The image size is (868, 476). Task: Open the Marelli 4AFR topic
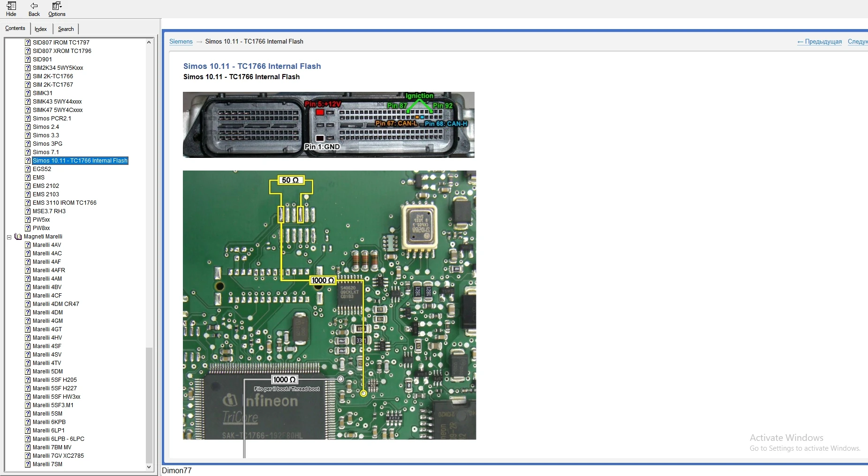(x=49, y=270)
